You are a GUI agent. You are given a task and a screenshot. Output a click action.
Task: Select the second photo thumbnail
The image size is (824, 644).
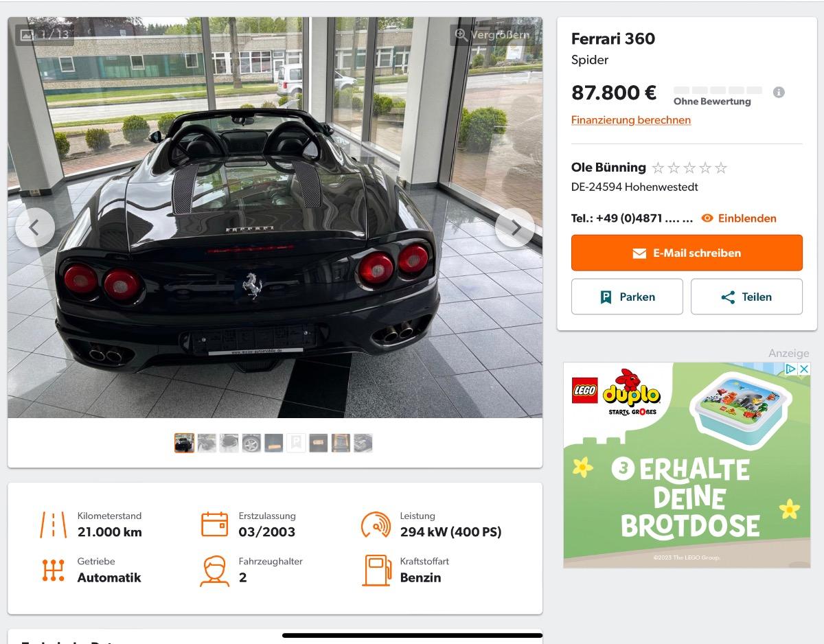[207, 443]
